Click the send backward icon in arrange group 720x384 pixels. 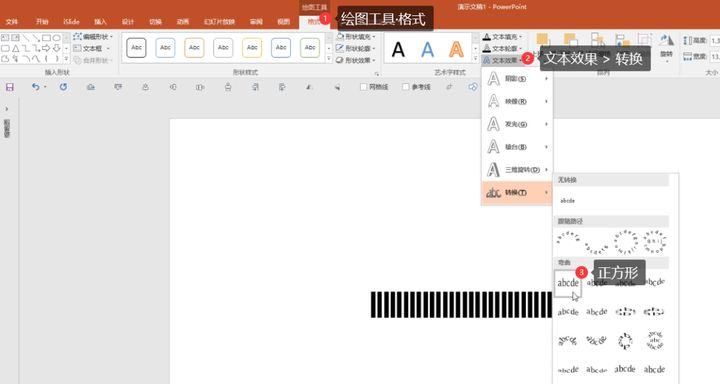coord(571,41)
